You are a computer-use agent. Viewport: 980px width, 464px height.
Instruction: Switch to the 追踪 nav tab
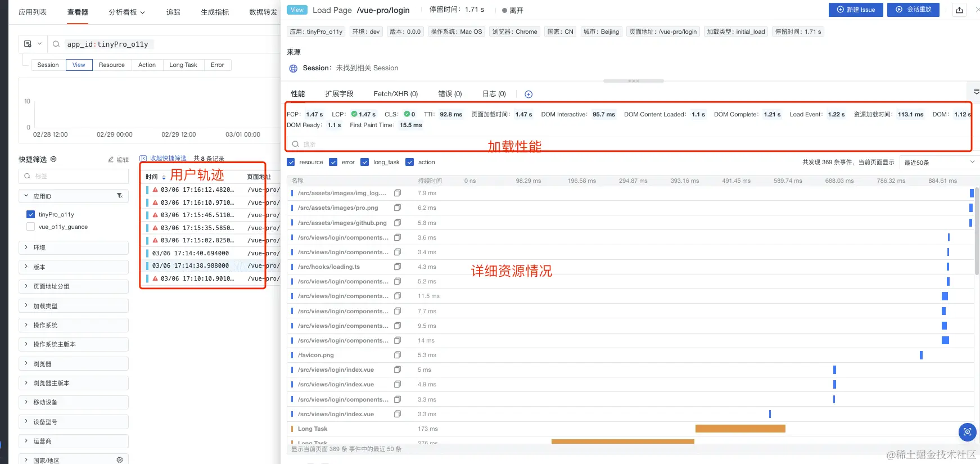173,12
